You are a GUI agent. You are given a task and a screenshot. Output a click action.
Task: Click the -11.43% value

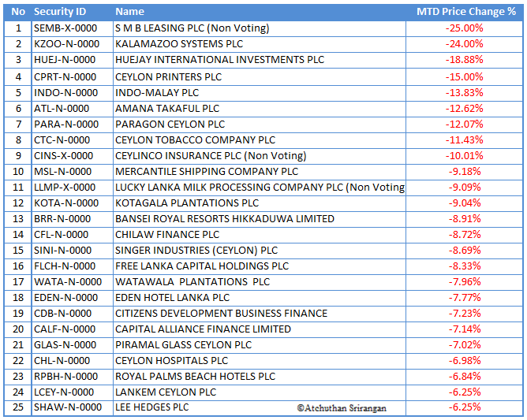point(464,140)
